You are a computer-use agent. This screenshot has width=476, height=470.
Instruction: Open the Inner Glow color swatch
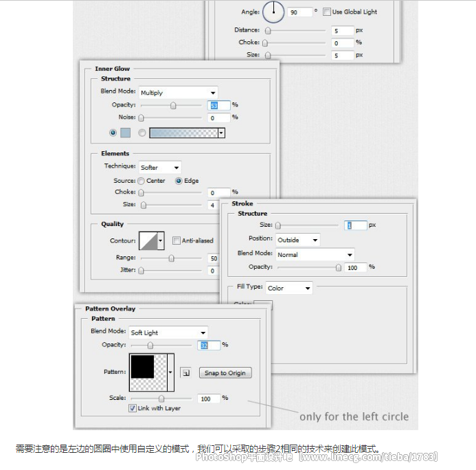pos(126,133)
